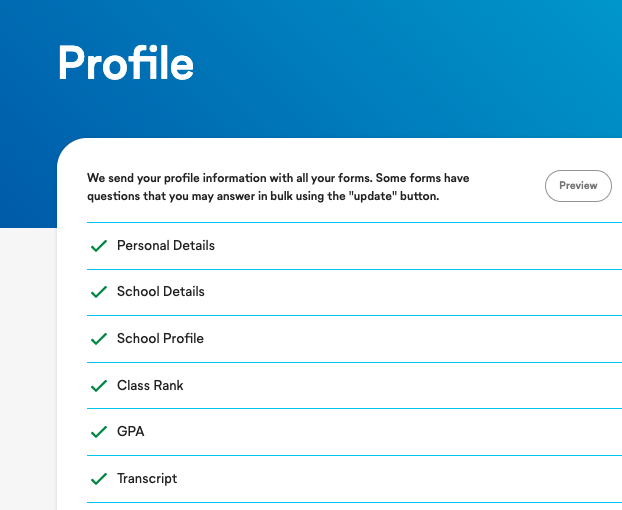Select the Class Rank label

click(150, 385)
